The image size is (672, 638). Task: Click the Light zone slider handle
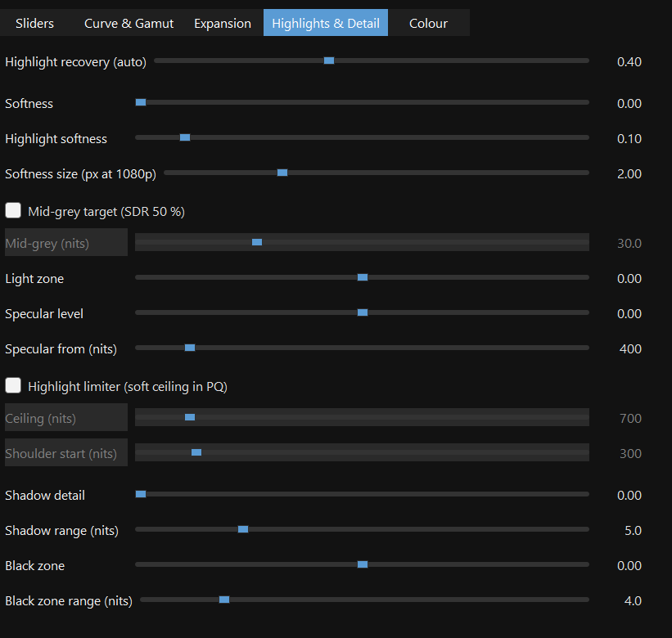tap(363, 277)
